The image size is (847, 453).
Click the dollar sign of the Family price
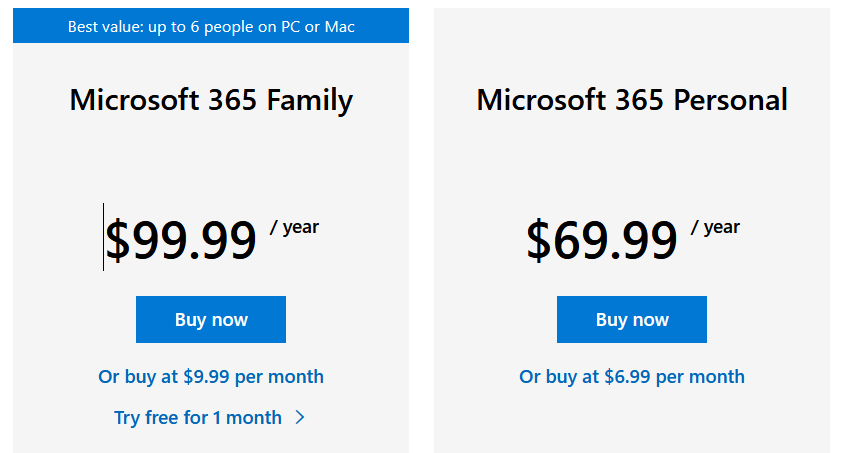click(x=117, y=242)
